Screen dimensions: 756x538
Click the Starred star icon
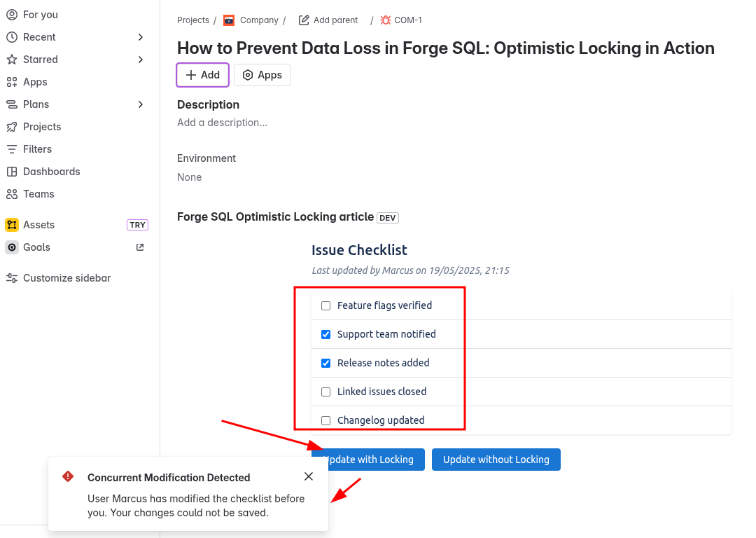[12, 60]
